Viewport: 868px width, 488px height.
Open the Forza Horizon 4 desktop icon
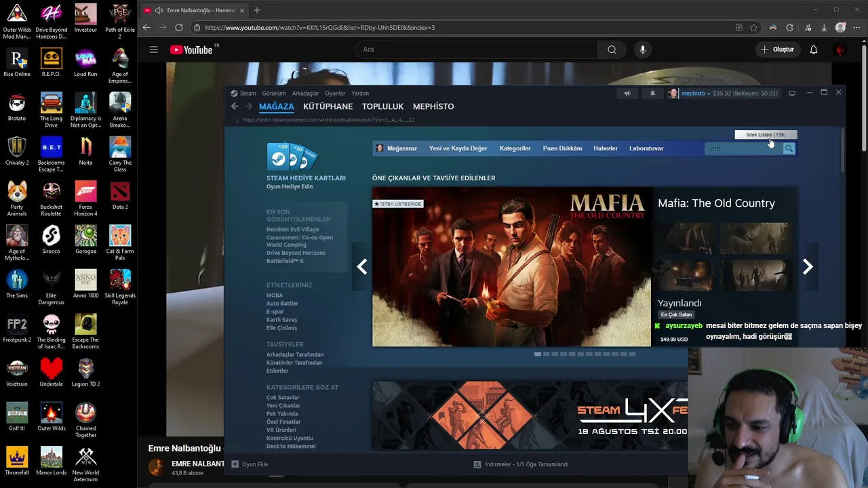[x=85, y=199]
